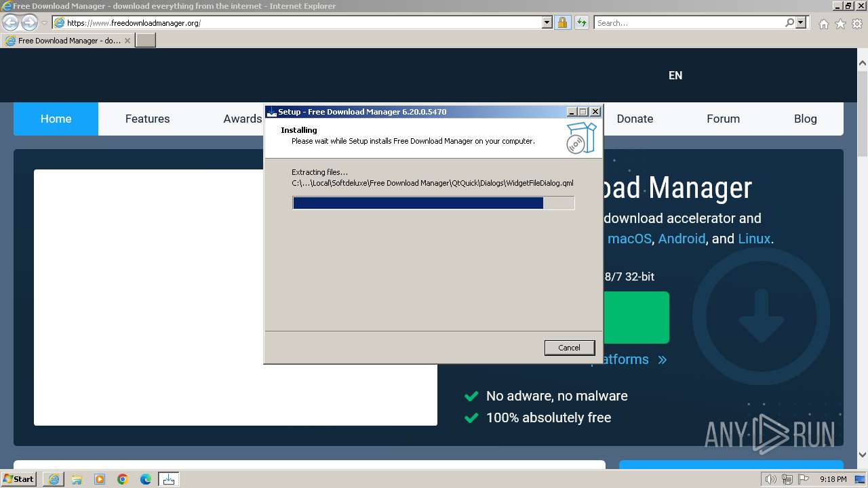Cancel the Free Download Manager setup
Screen dimensions: 868x488
(569, 348)
